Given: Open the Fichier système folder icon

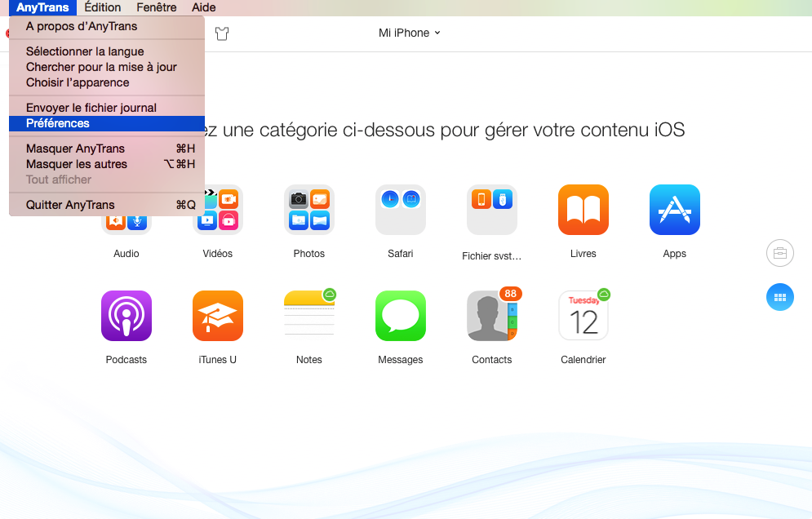Looking at the screenshot, I should coord(492,210).
